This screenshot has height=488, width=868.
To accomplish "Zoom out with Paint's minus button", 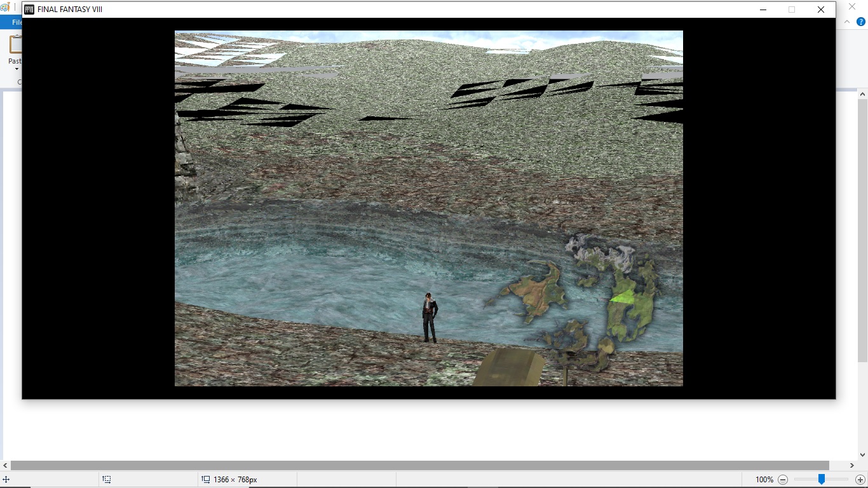I will [783, 480].
